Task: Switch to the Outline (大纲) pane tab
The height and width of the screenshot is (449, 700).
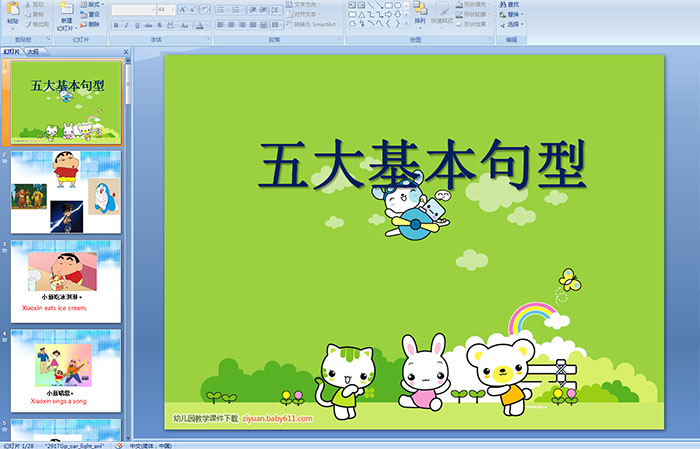Action: pos(33,52)
